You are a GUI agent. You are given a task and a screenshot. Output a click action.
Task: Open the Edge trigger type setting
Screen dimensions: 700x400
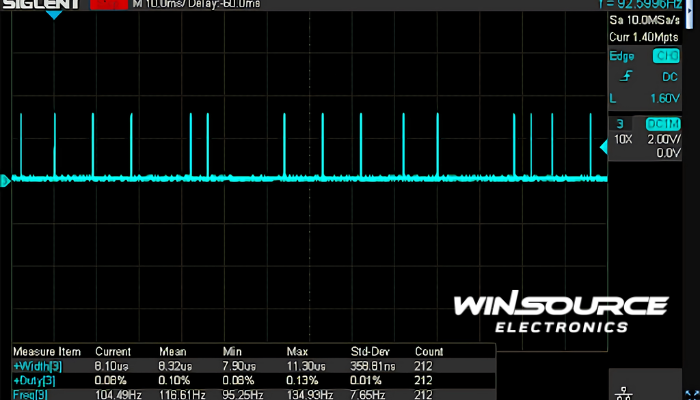[621, 57]
